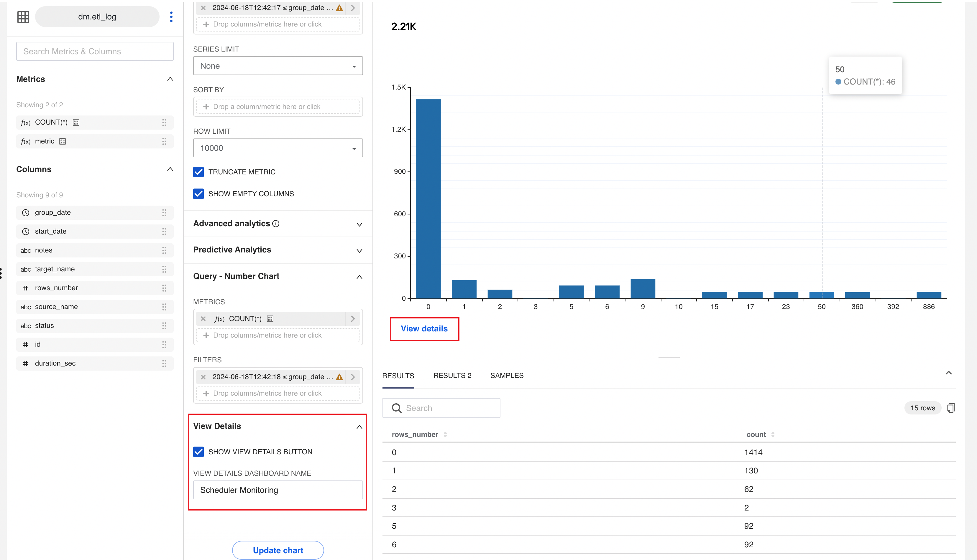Switch to the Results 2 tab
The width and height of the screenshot is (977, 560).
tap(452, 375)
